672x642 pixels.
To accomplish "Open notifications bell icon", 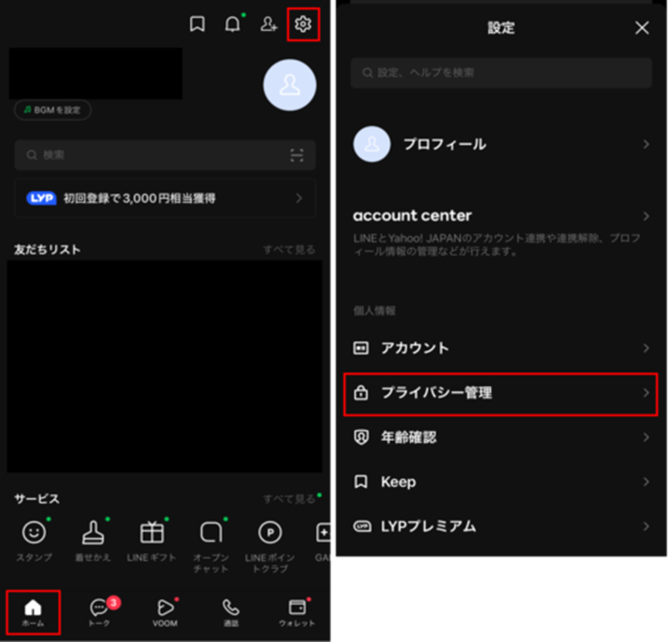I will point(233,24).
